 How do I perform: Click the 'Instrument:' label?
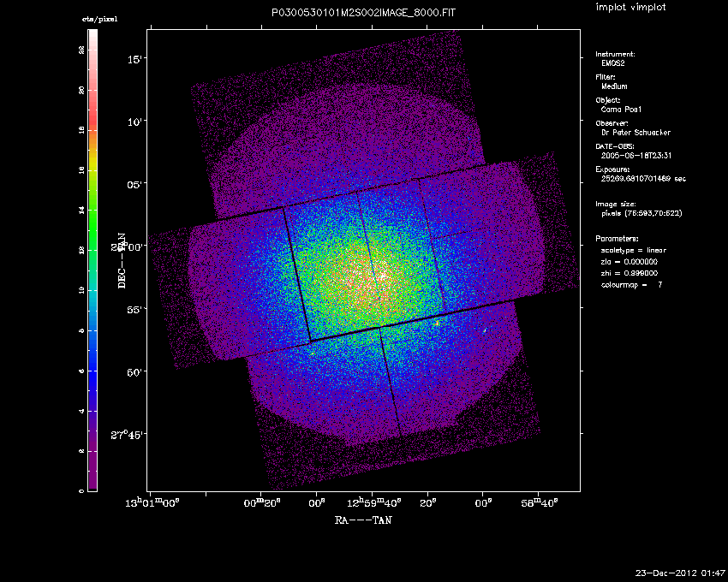point(615,54)
